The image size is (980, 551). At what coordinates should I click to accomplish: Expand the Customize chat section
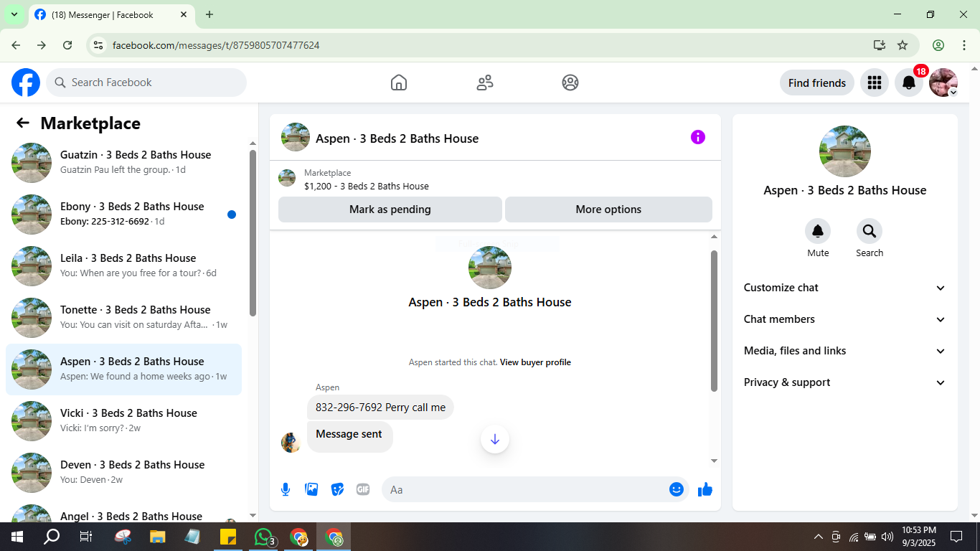pyautogui.click(x=845, y=288)
